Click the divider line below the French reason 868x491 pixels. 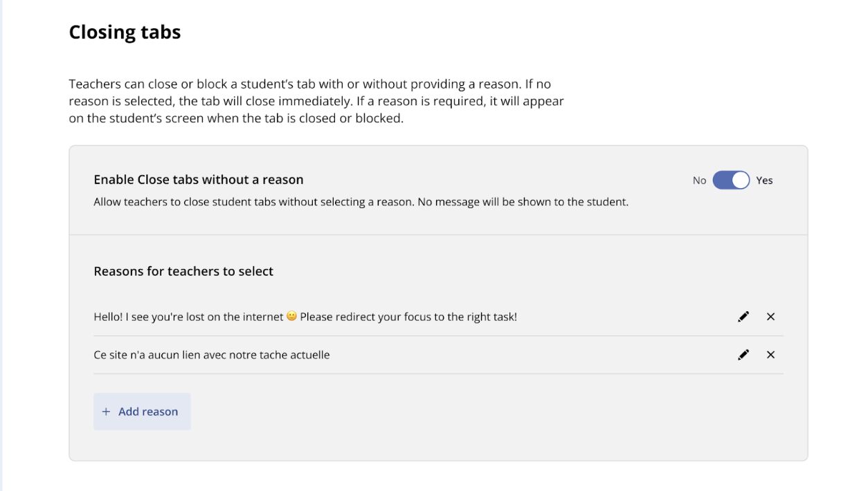pyautogui.click(x=438, y=373)
